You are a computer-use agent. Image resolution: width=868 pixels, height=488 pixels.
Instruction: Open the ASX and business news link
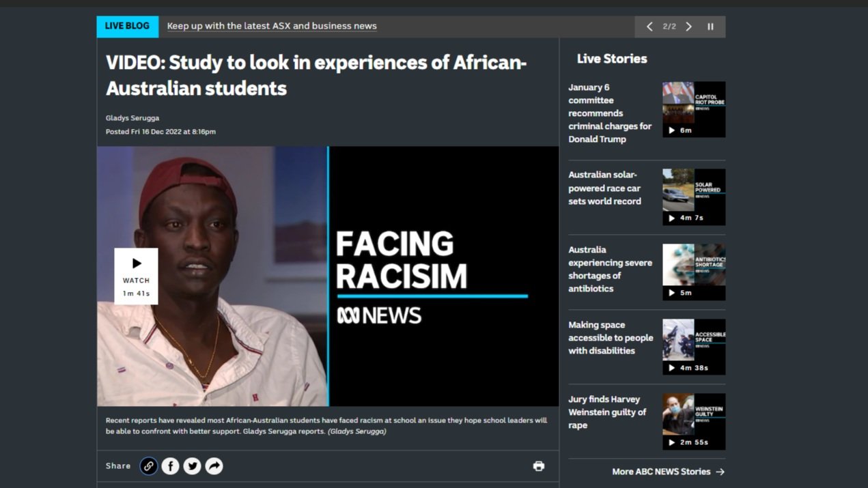(x=272, y=26)
